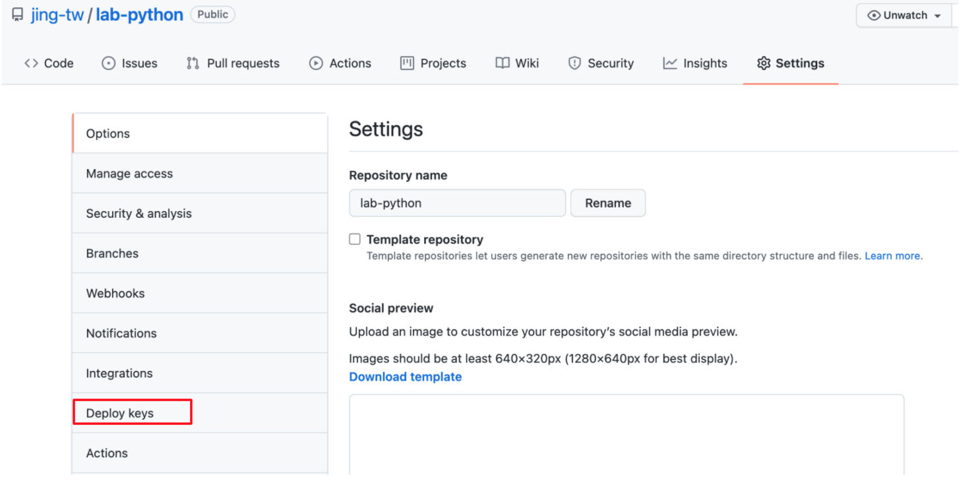Open the Security tab
Image resolution: width=980 pixels, height=487 pixels.
pyautogui.click(x=601, y=63)
